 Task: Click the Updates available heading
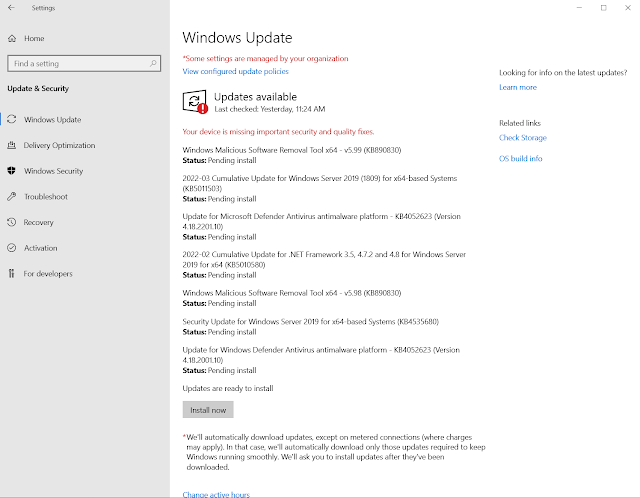(256, 97)
